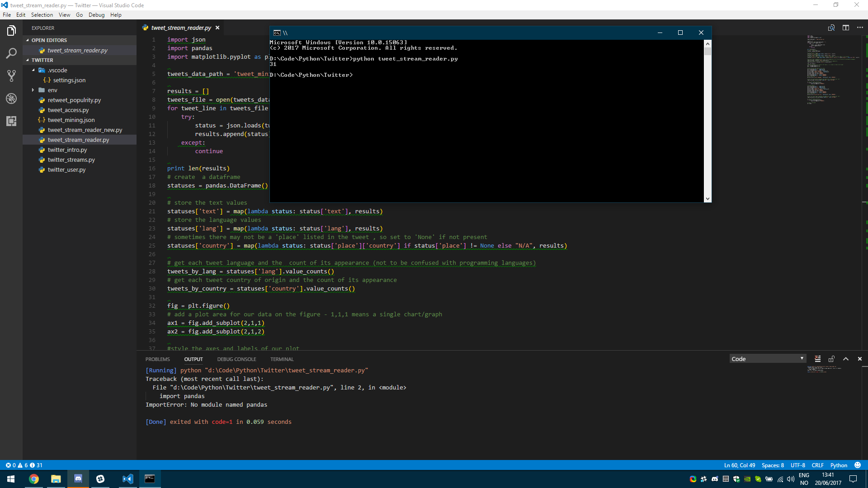Change line ending CRLF setting
868x488 pixels.
817,465
